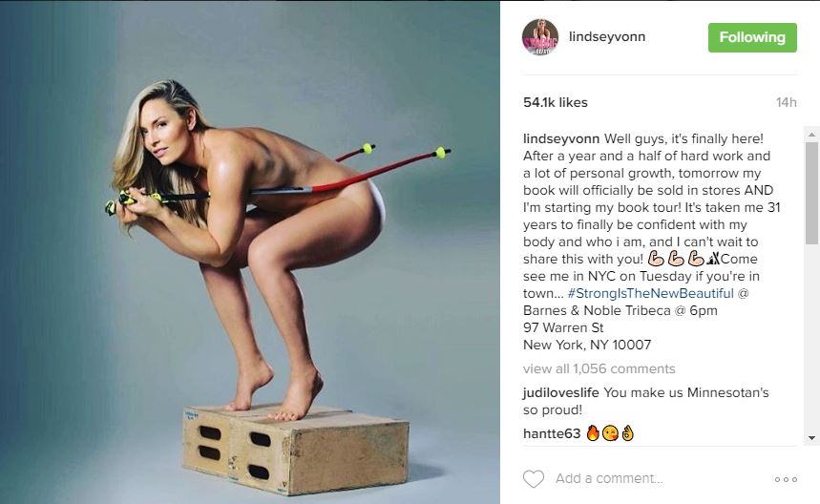Image resolution: width=820 pixels, height=504 pixels.
Task: Click the @ mention after the hashtag
Action: pos(743,293)
